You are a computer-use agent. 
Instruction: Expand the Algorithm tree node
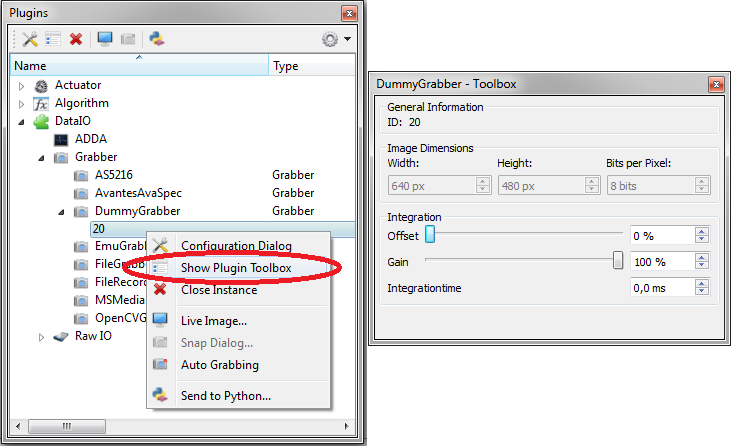point(22,104)
